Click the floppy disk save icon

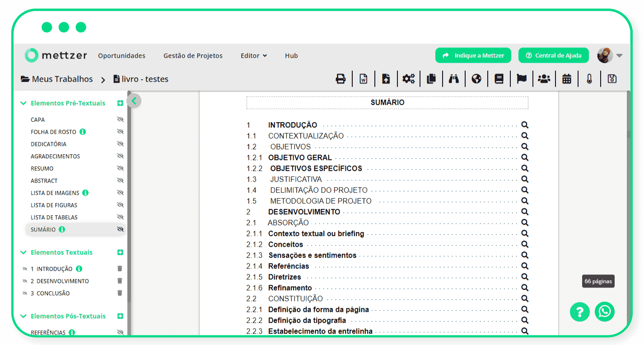click(x=612, y=79)
